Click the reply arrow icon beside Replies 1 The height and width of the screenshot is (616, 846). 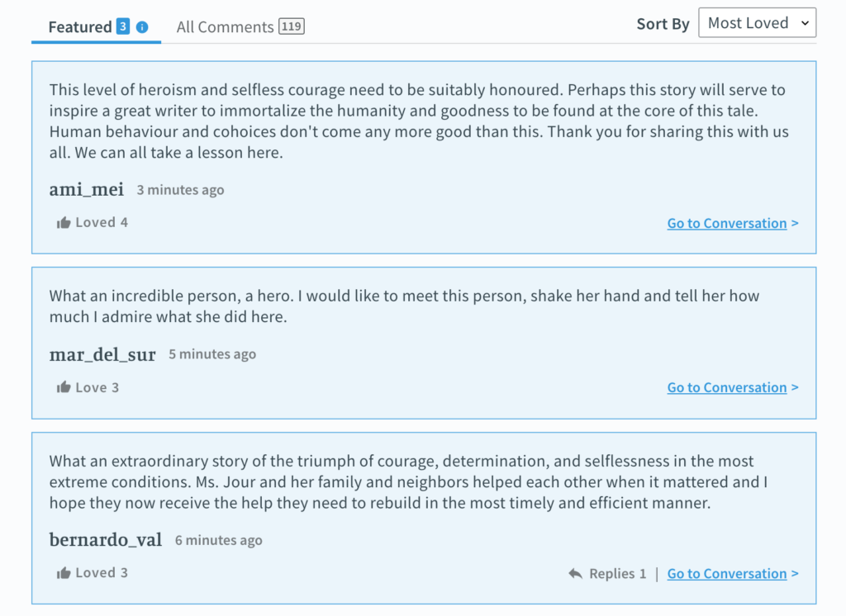[575, 573]
